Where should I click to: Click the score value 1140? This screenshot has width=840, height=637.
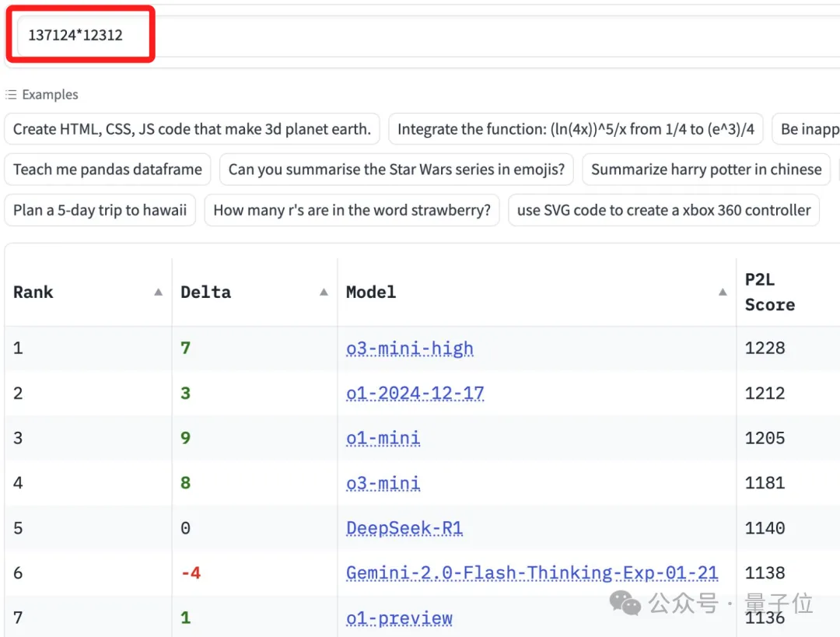point(765,528)
